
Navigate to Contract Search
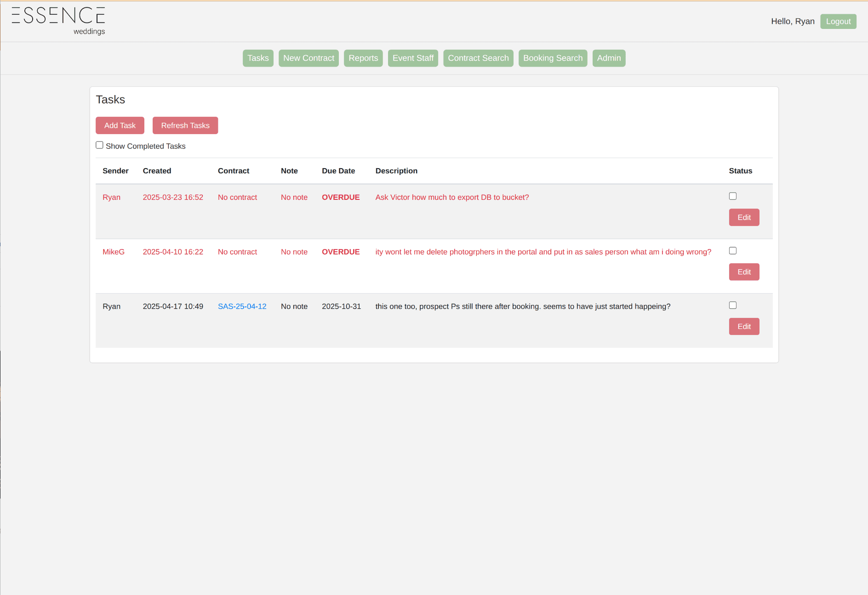pos(478,58)
